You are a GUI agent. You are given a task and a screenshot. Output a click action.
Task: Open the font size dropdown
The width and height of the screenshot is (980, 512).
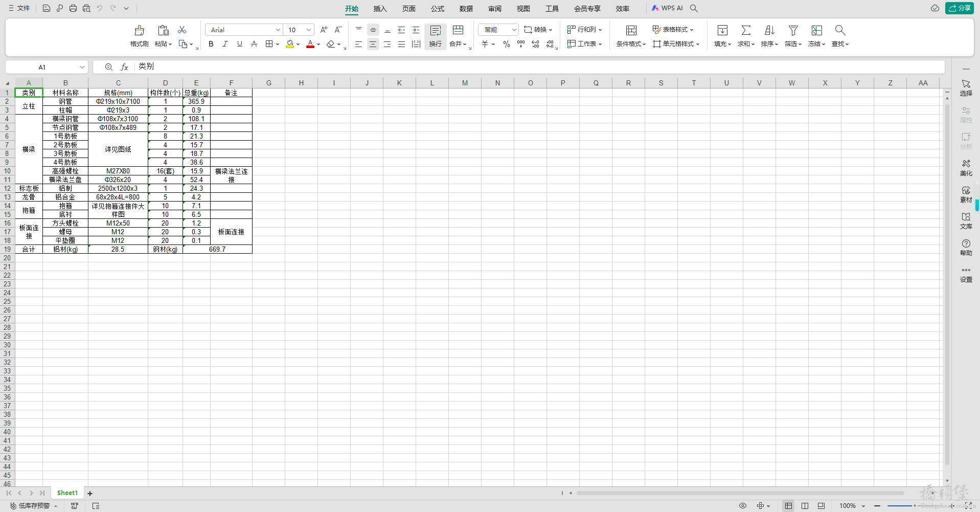point(308,30)
